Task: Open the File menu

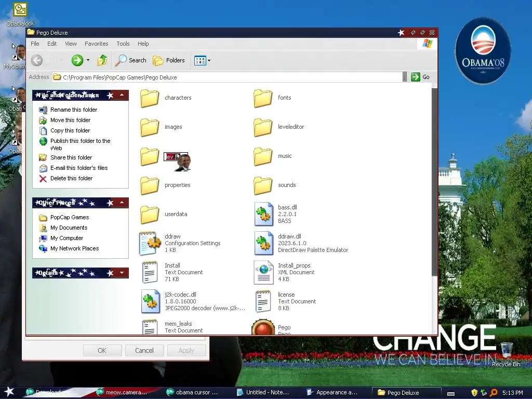Action: [35, 44]
